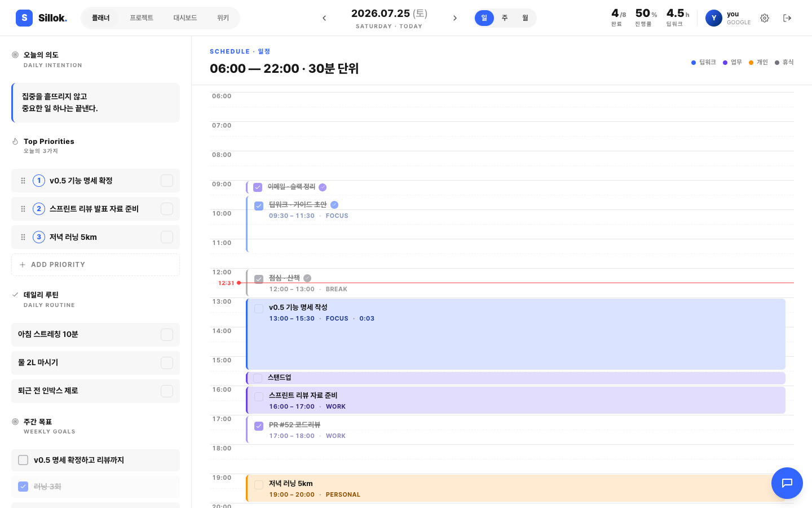This screenshot has width=812, height=508.
Task: Check the 스프린트 리뷰 자료 준비 block
Action: click(259, 397)
